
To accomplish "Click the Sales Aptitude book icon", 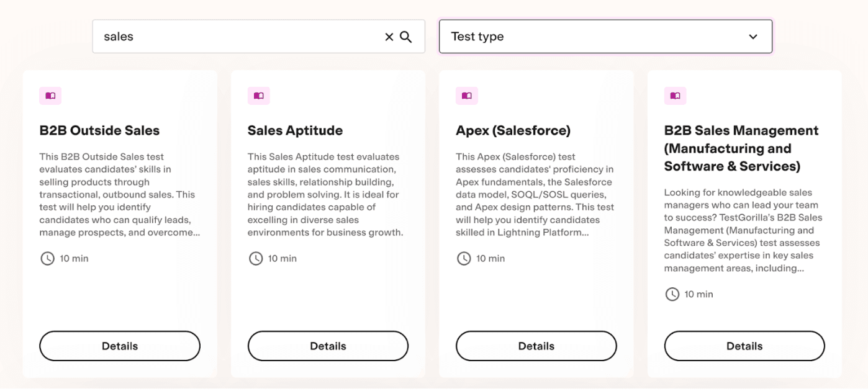I will point(258,96).
